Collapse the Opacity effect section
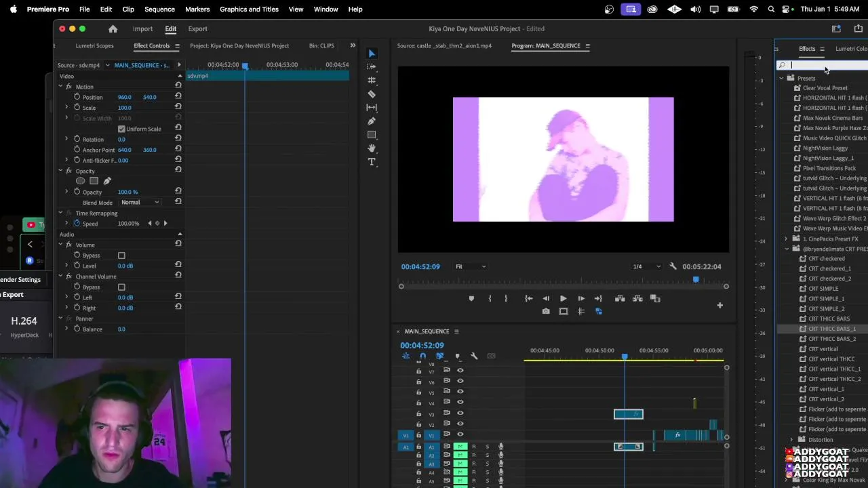Image resolution: width=868 pixels, height=488 pixels. pyautogui.click(x=60, y=171)
